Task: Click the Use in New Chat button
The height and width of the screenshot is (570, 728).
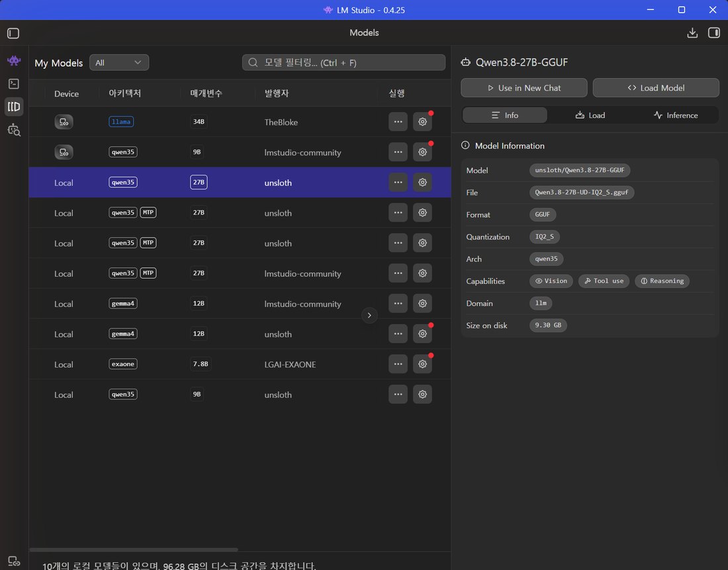Action: [x=524, y=88]
